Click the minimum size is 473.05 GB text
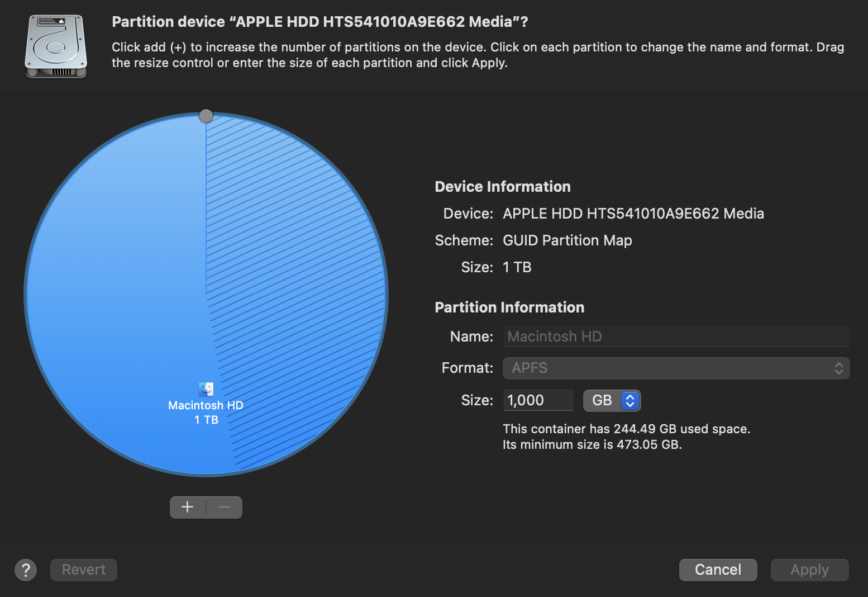The height and width of the screenshot is (597, 868). [x=592, y=444]
